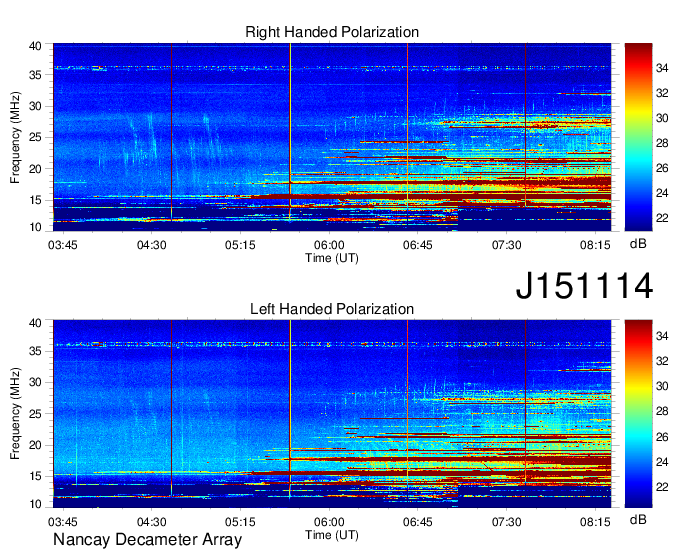Image resolution: width=680 pixels, height=552 pixels.
Task: Click 15 MHz tick on Right Handed frequency axis
Action: pos(36,200)
